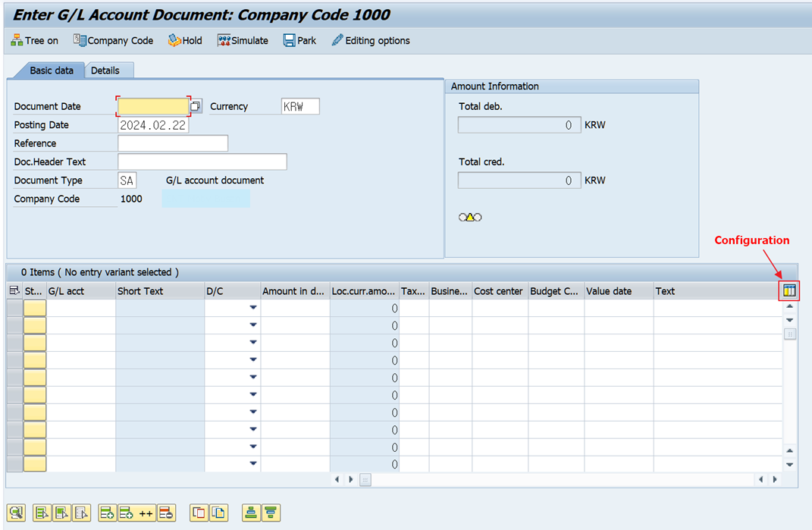This screenshot has width=812, height=530.
Task: Click the D/C column header
Action: (x=233, y=291)
